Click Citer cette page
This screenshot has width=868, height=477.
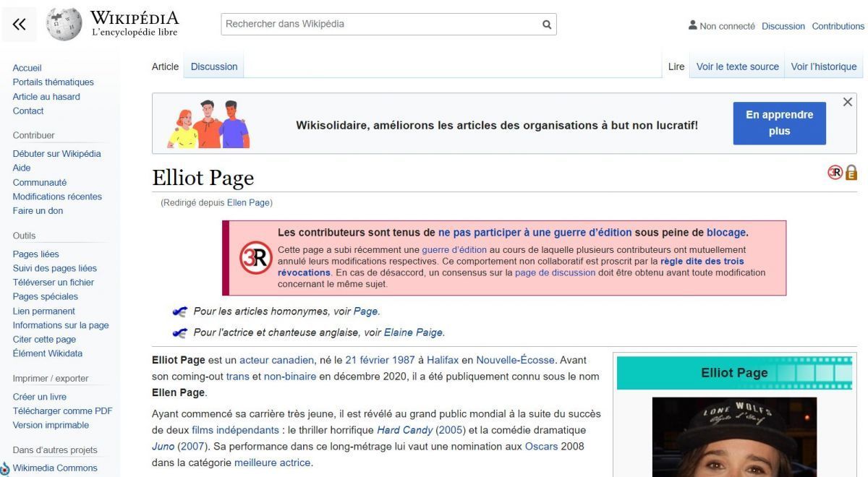point(44,340)
